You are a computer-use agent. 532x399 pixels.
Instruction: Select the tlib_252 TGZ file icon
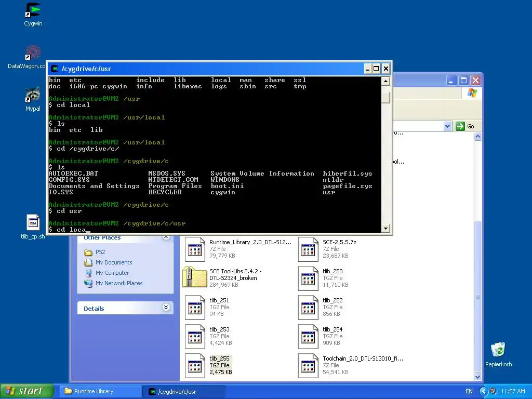[308, 308]
